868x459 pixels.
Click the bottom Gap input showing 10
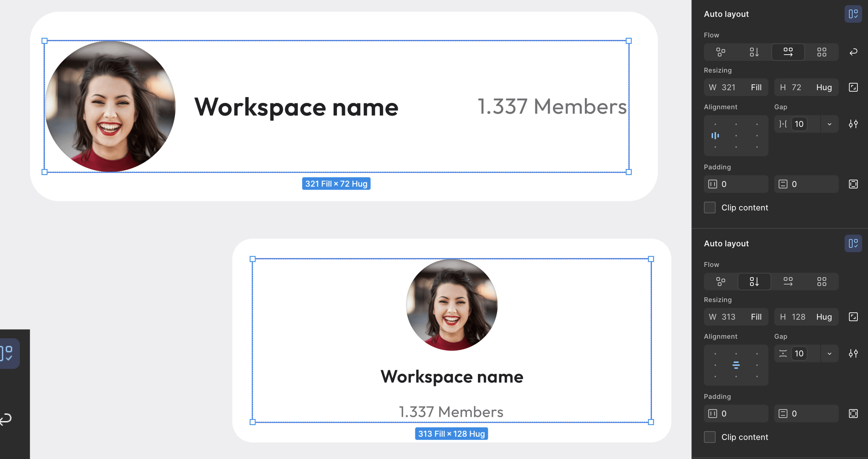point(799,353)
